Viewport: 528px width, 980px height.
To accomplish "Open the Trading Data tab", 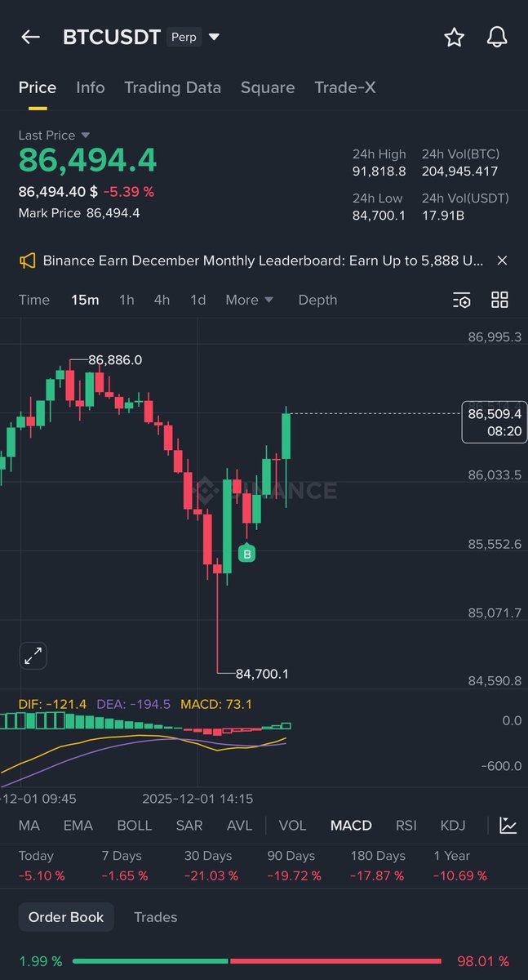I will (x=172, y=87).
